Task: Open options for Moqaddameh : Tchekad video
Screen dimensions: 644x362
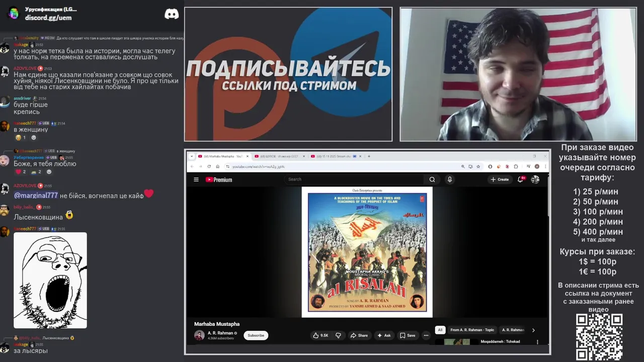Action: [x=537, y=342]
